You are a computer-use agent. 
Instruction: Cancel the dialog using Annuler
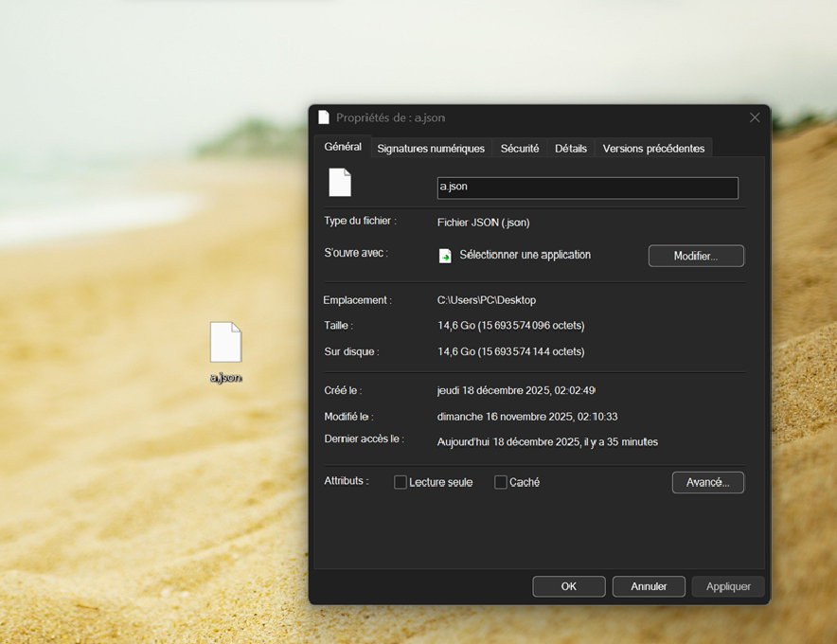649,586
